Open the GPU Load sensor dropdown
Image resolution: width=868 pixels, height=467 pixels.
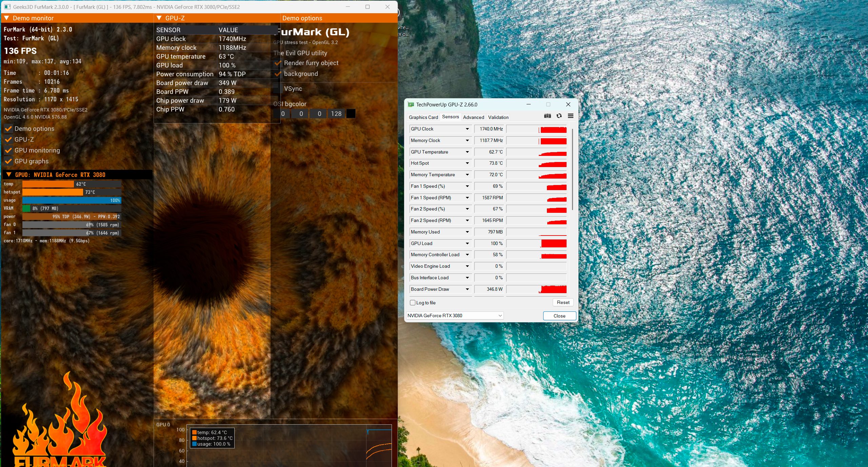[467, 243]
